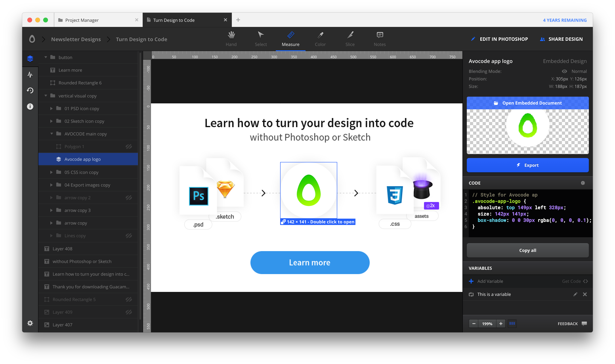This screenshot has width=615, height=364.
Task: Click Open Embedded Document
Action: pos(527,103)
